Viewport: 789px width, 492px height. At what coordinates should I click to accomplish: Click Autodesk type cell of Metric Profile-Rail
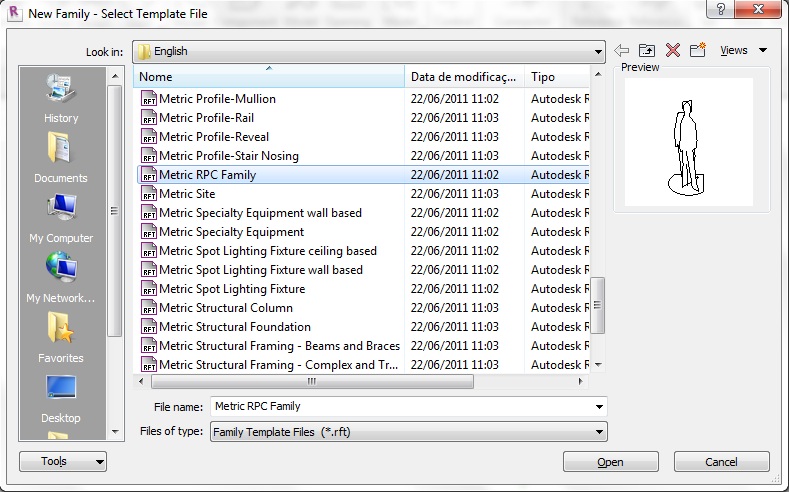pos(560,118)
